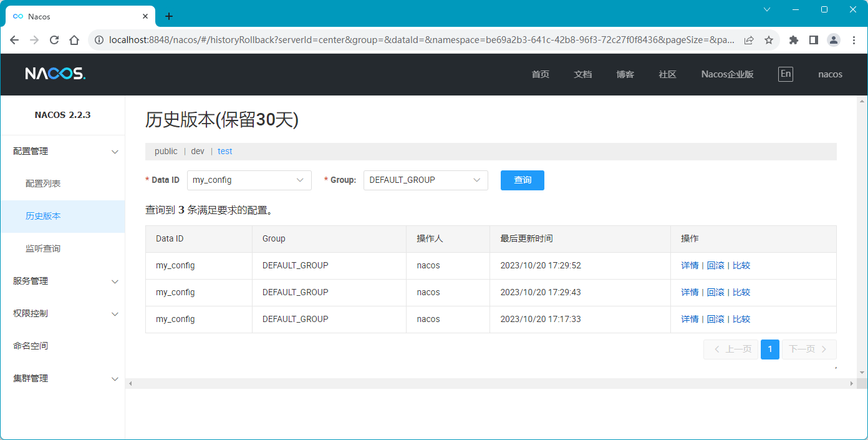Click the 下一页 next page button
The image size is (868, 440).
click(809, 349)
